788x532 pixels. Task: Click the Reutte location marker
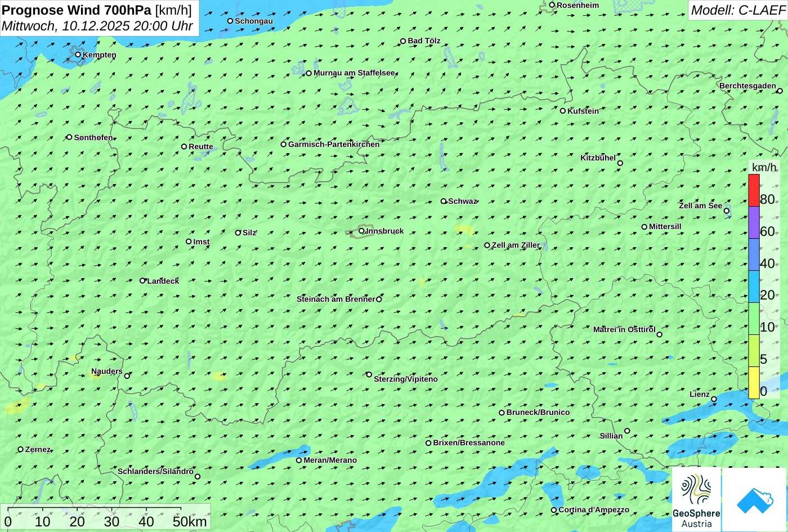(x=184, y=146)
